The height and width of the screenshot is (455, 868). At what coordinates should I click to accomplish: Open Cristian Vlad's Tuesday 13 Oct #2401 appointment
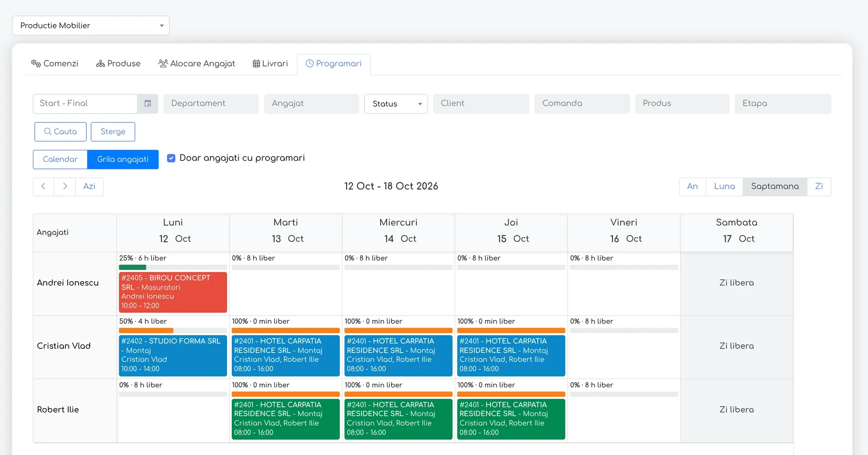click(286, 355)
